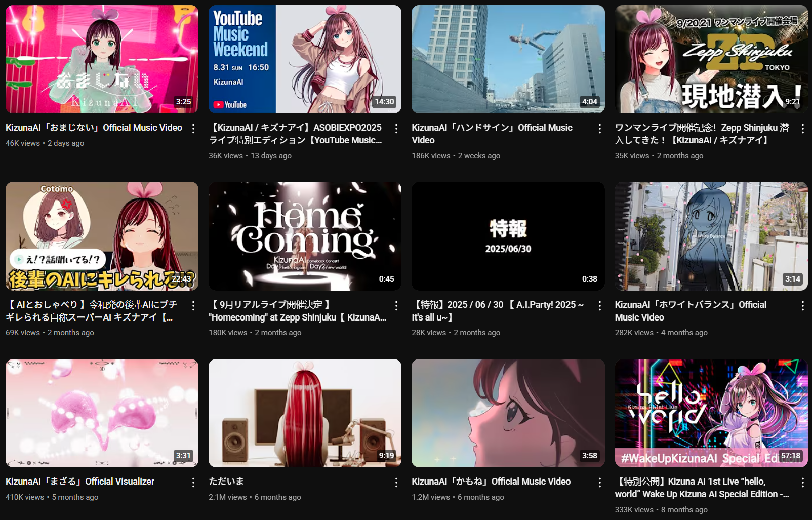Screen dimensions: 812x520
Task: Click title KizunaAI「ホワイトバランス」Official Music Video
Action: pyautogui.click(x=691, y=311)
